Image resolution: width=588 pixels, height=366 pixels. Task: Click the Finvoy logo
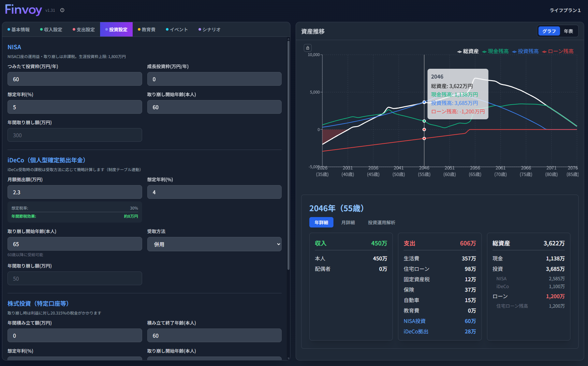click(x=23, y=10)
